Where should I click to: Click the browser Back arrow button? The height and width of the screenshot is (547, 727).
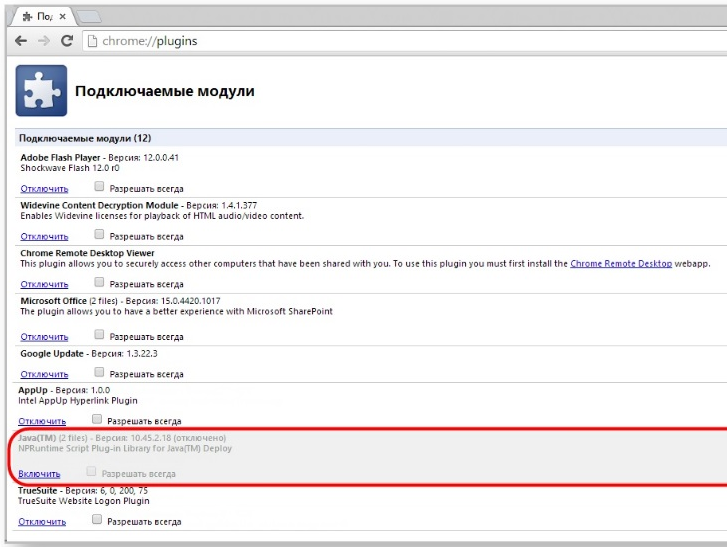21,41
